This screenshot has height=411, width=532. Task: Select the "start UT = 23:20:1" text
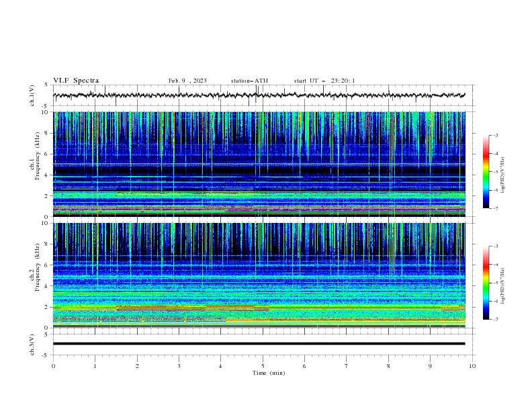[x=324, y=81]
